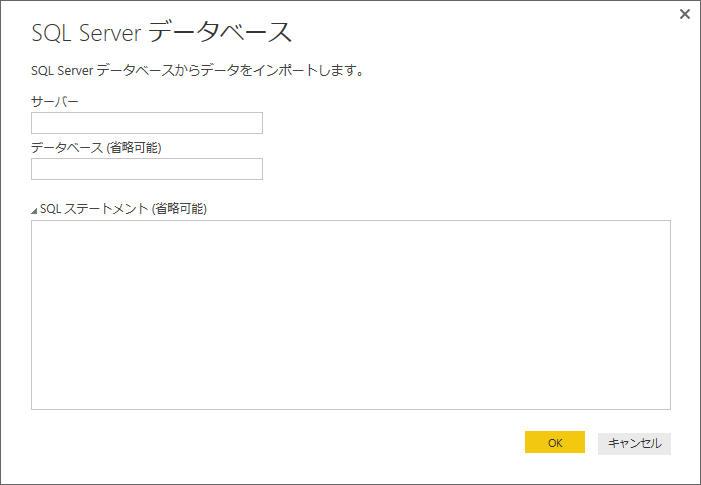Close the SQL Server データベース dialog

coord(684,14)
